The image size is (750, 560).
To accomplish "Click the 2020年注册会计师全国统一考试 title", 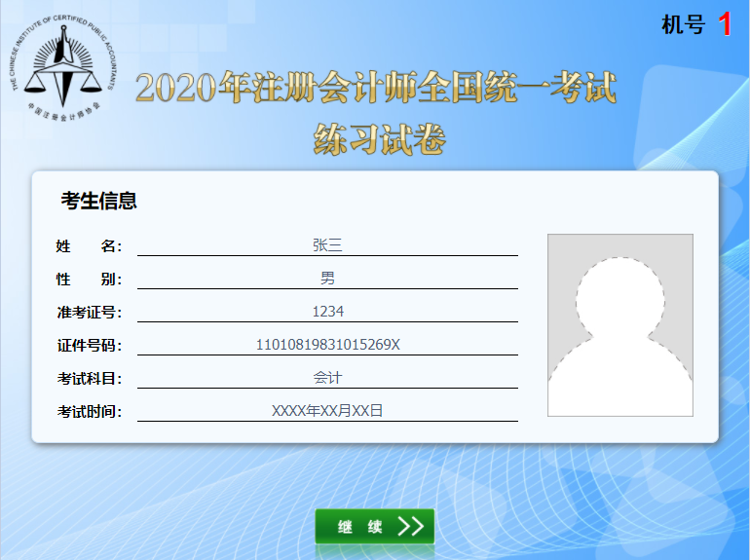I will point(376,89).
